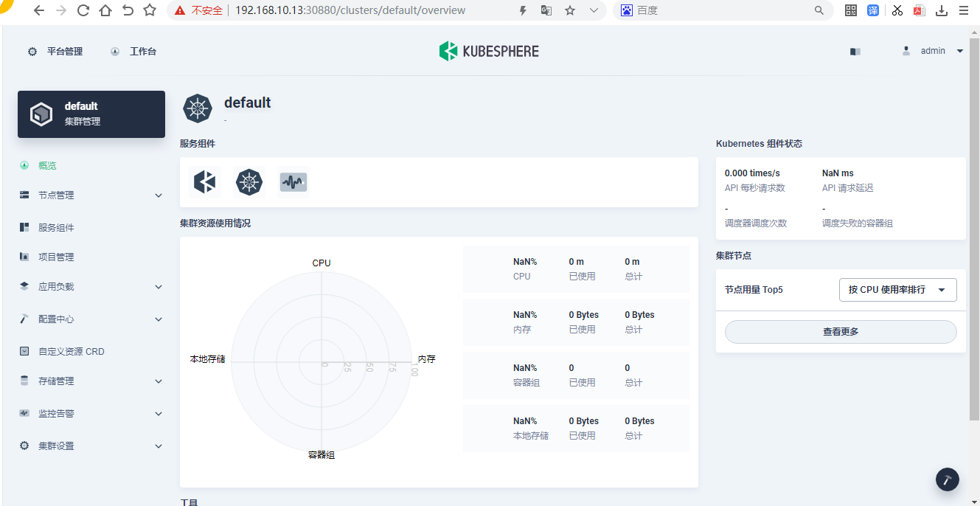
Task: Open the admin user dropdown
Action: pyautogui.click(x=933, y=51)
